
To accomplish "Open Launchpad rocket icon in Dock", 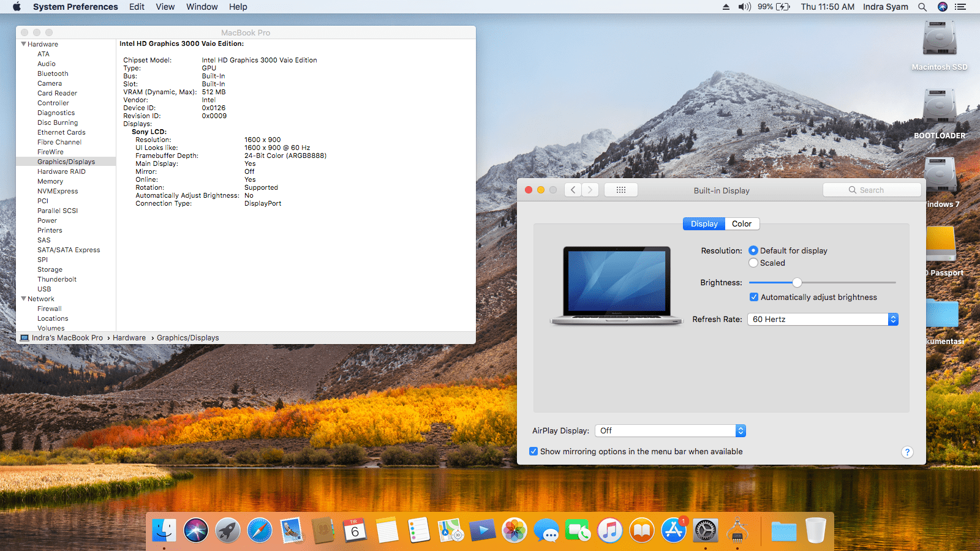I will 228,530.
